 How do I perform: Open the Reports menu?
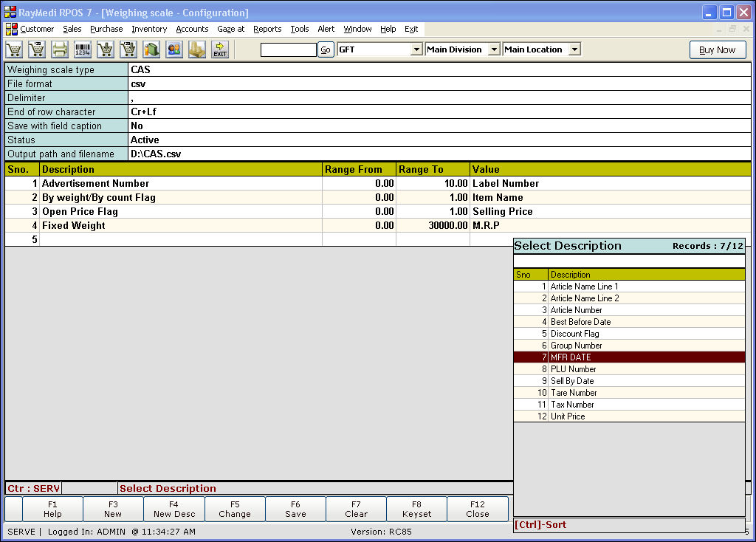click(x=267, y=29)
